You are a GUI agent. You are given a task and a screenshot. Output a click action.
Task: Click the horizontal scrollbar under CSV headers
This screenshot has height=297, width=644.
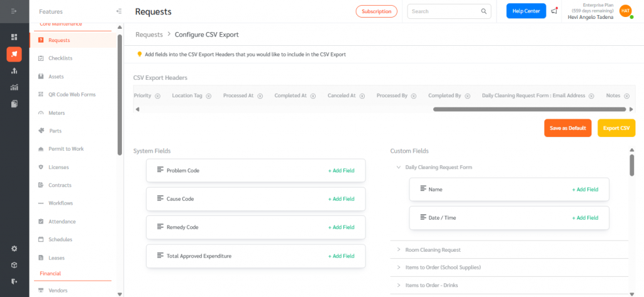(528, 109)
